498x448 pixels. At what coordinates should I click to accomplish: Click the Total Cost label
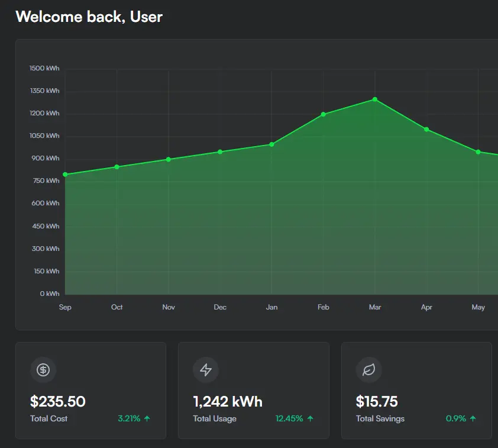(x=49, y=418)
